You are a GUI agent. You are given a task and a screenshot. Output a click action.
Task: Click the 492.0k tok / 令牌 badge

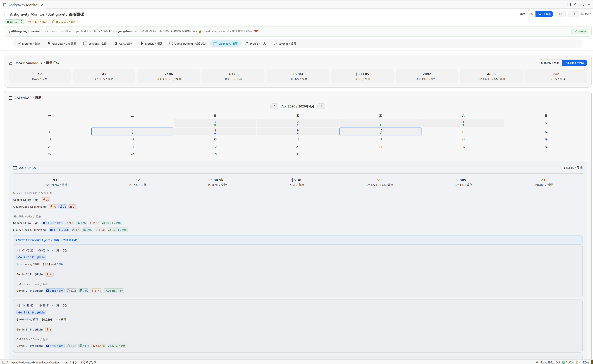point(111,223)
